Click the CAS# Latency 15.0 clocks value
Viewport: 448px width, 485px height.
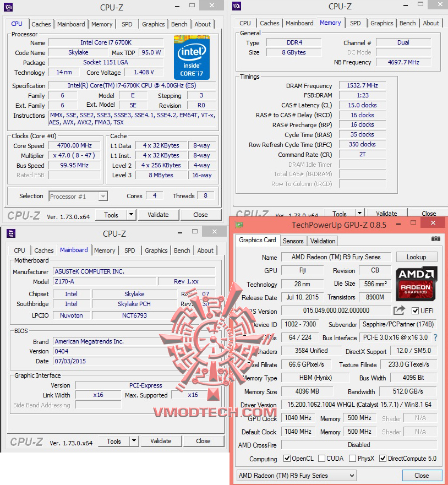click(x=362, y=105)
